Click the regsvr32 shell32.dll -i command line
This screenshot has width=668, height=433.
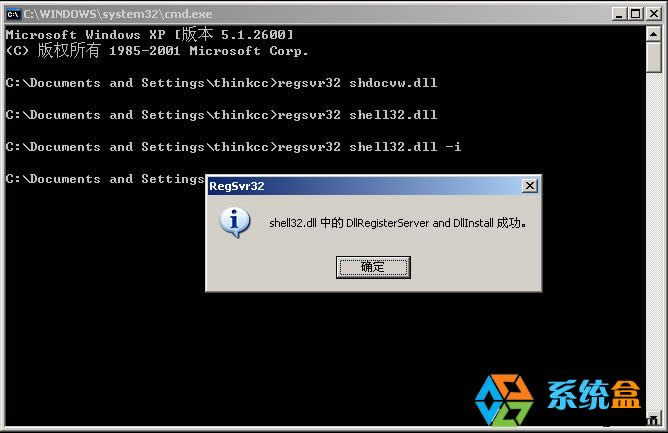(x=233, y=147)
